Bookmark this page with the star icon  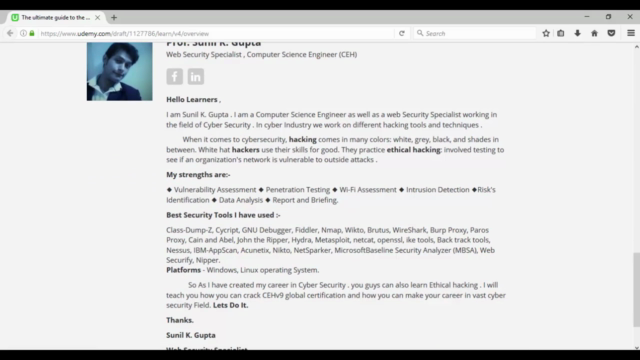pos(546,33)
